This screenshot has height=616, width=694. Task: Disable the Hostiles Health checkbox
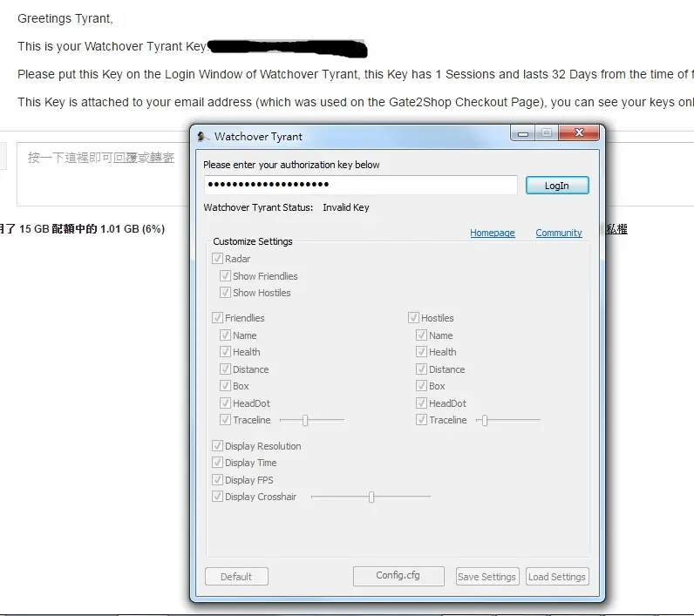(422, 352)
